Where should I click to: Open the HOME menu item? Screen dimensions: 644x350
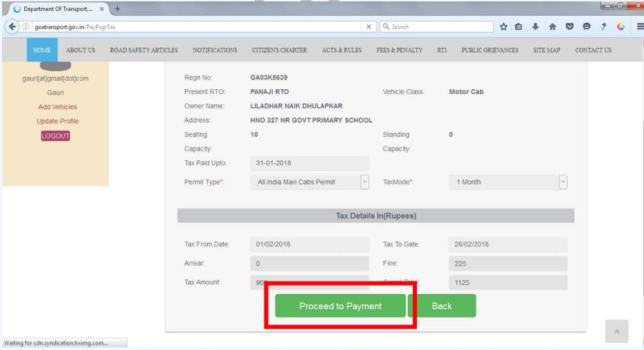[42, 50]
